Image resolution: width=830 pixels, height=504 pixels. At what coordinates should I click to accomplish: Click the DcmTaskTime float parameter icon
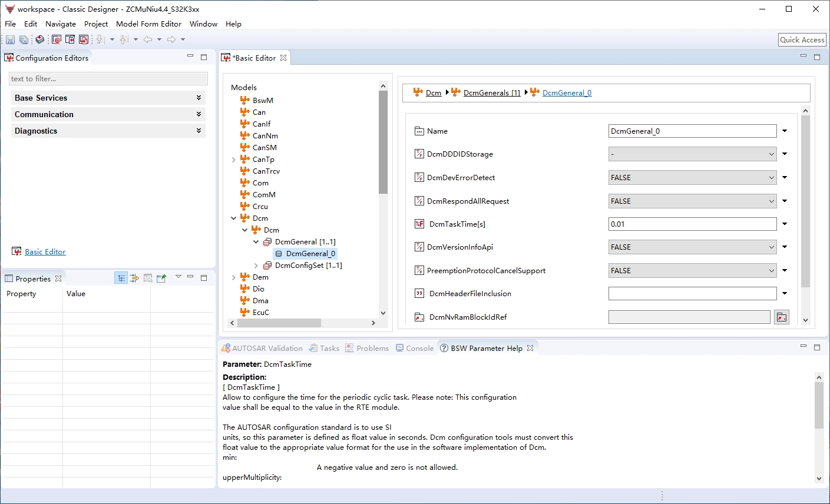pos(419,224)
